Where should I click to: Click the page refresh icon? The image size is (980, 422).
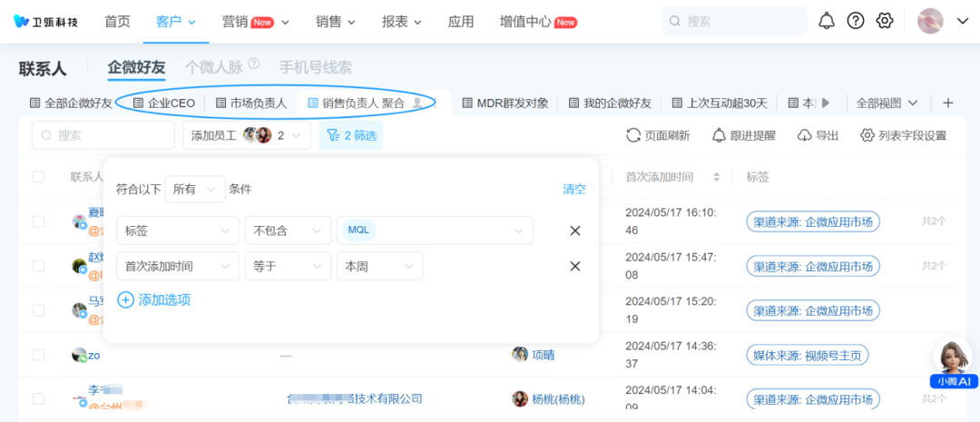pos(634,135)
